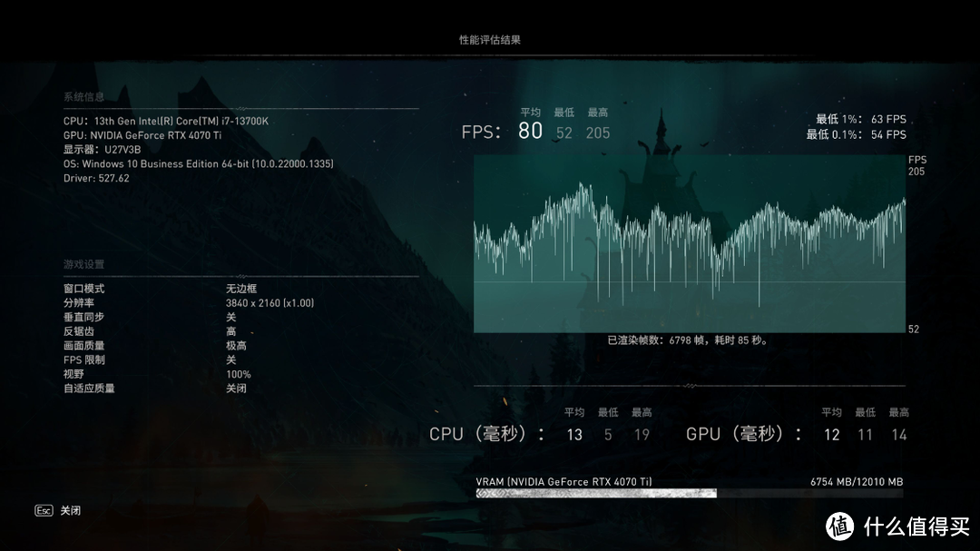Click the 视野 setting label
Viewport: 980px width, 551px height.
pos(73,374)
